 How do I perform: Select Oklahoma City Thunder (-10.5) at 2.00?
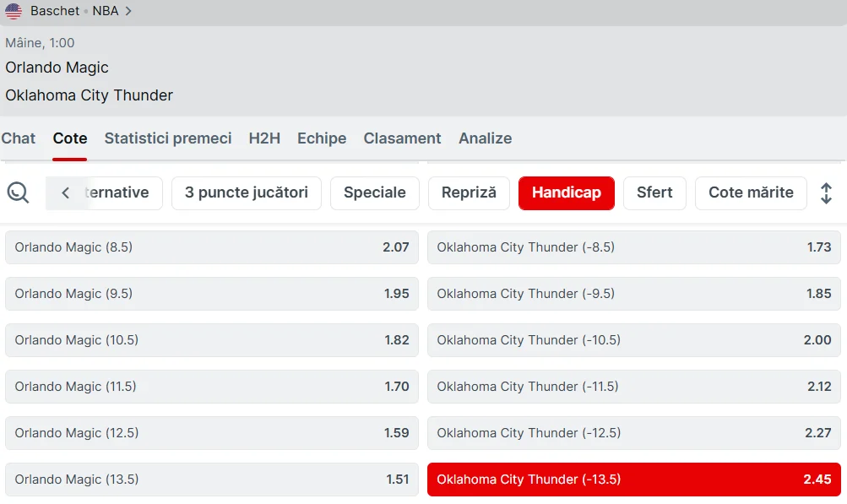click(x=633, y=340)
